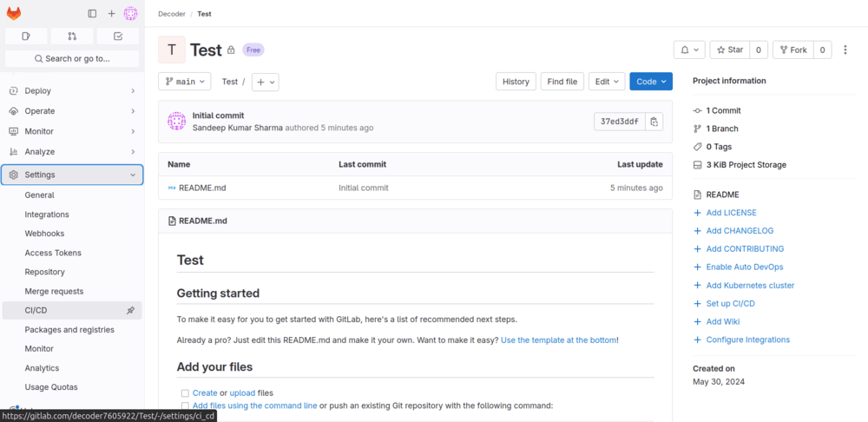Open the notification bell dropdown
Image resolution: width=868 pixels, height=422 pixels.
coord(689,49)
